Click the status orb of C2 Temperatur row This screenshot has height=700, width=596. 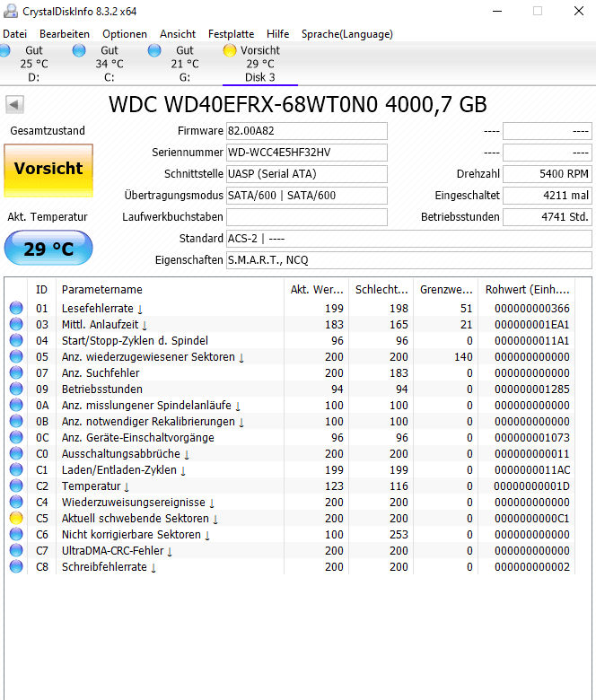tap(16, 486)
